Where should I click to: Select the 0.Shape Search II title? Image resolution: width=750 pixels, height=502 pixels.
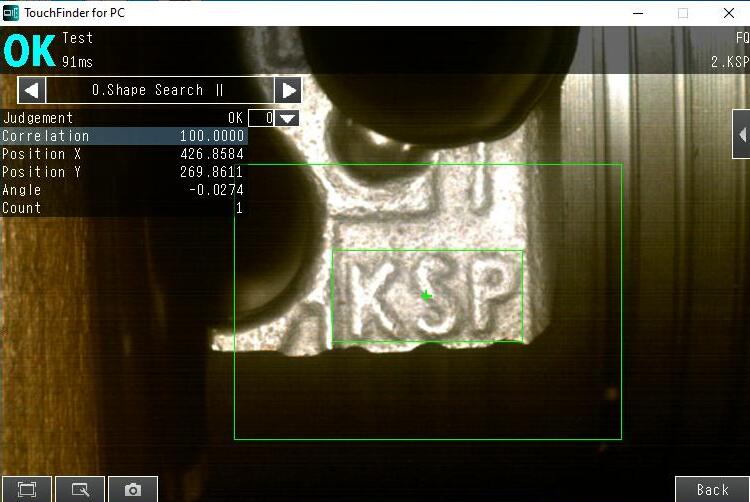point(159,90)
